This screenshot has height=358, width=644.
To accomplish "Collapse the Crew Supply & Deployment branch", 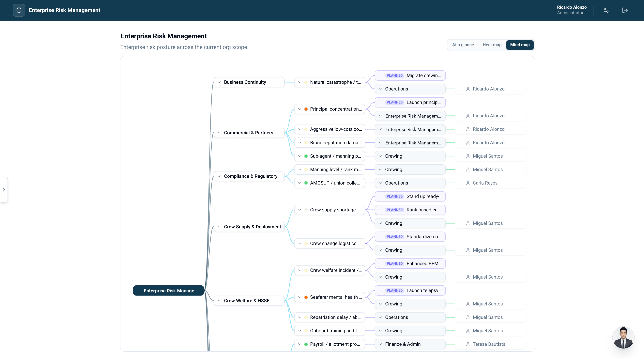I will click(x=219, y=227).
